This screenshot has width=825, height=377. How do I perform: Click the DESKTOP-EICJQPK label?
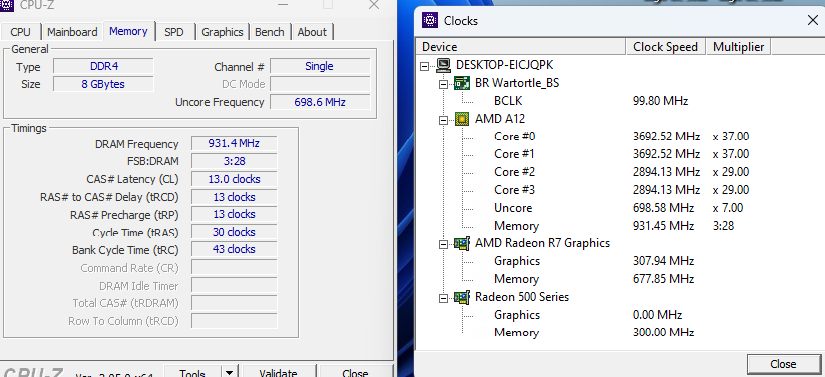(505, 65)
